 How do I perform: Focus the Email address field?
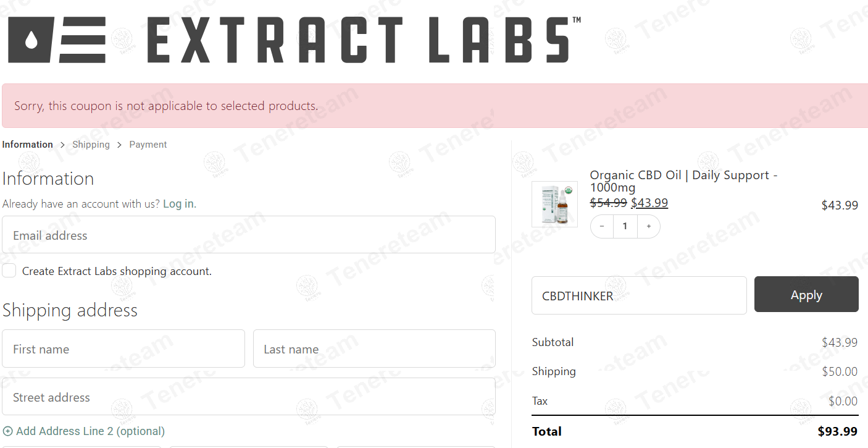click(x=248, y=235)
